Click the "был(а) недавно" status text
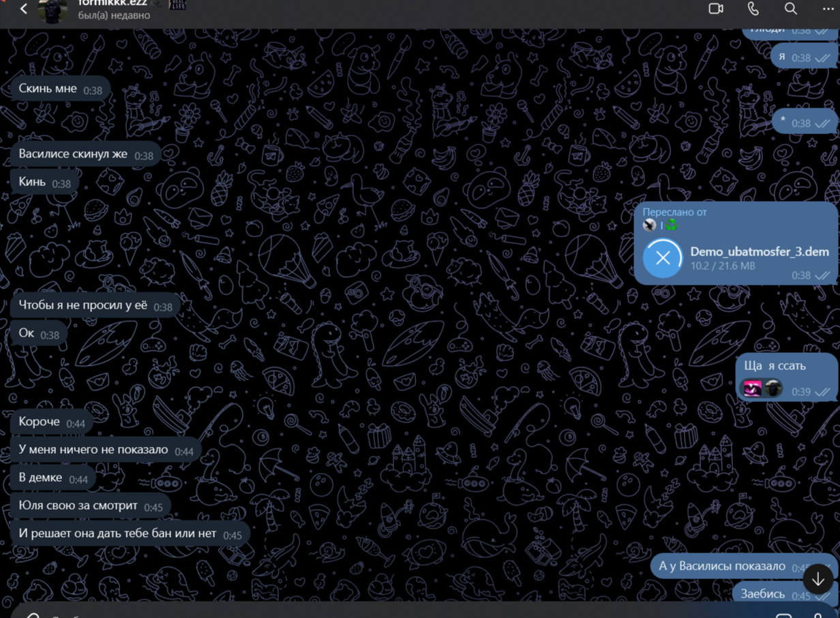Image resolution: width=840 pixels, height=618 pixels. [114, 16]
